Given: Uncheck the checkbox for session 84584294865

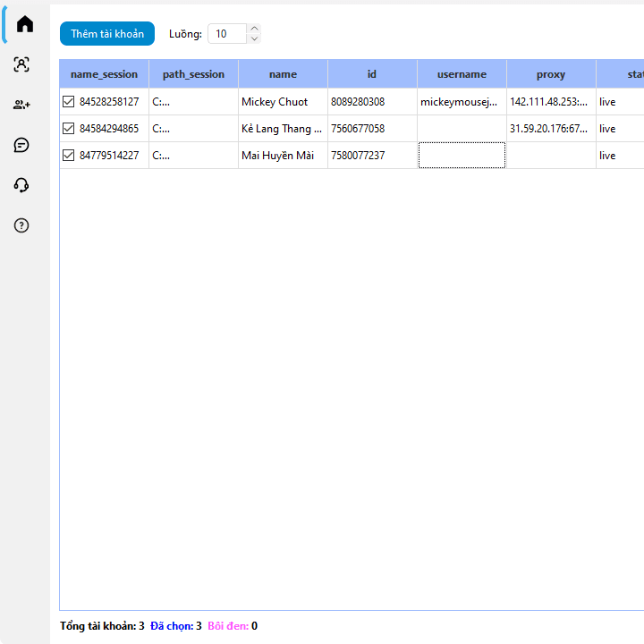Looking at the screenshot, I should [x=69, y=129].
